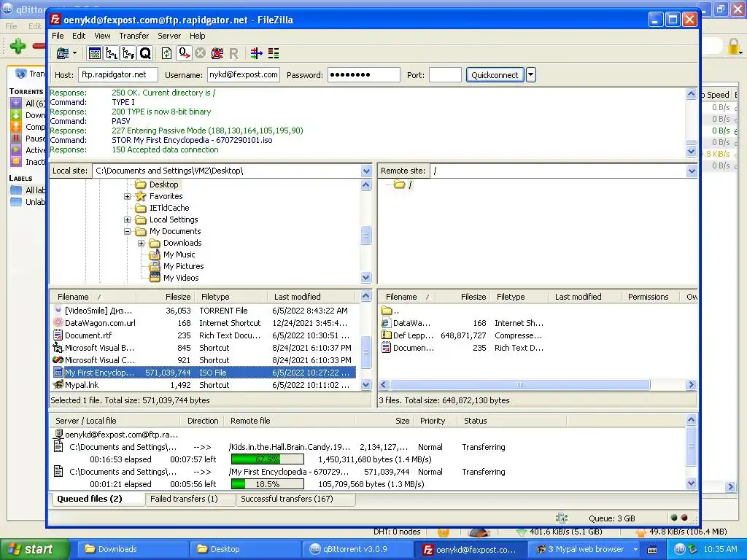Expand the Downloads tree node
747x560 pixels.
(141, 243)
